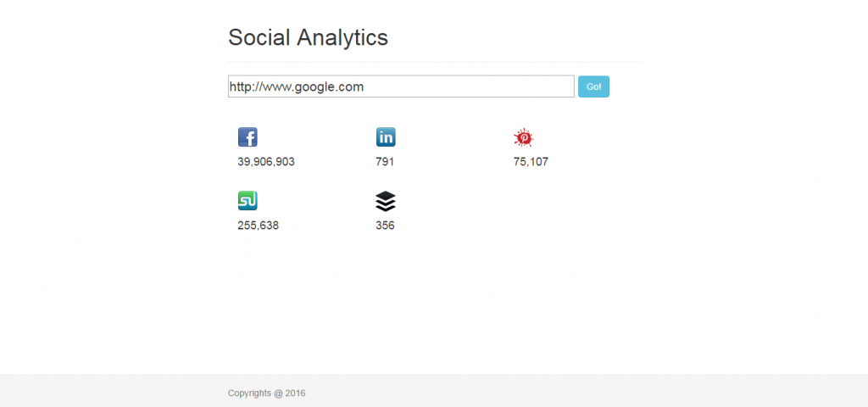The width and height of the screenshot is (868, 407).
Task: Click the word Social in the heading
Action: pyautogui.click(x=259, y=37)
